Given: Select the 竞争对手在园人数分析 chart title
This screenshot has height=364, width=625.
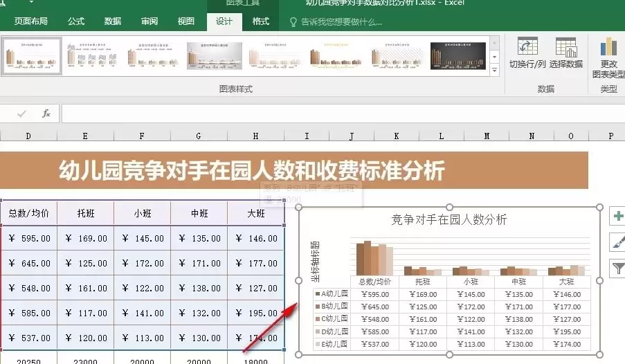Looking at the screenshot, I should pyautogui.click(x=449, y=219).
